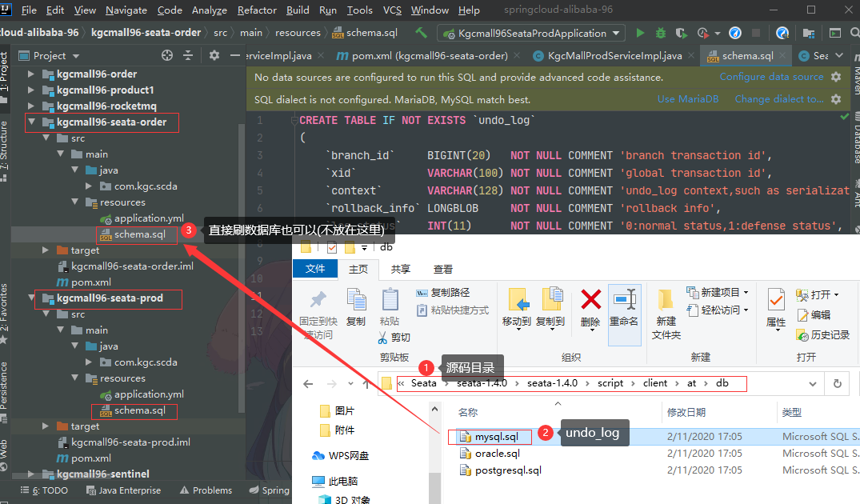Click the Cut (剪切) scissors icon

[x=383, y=338]
